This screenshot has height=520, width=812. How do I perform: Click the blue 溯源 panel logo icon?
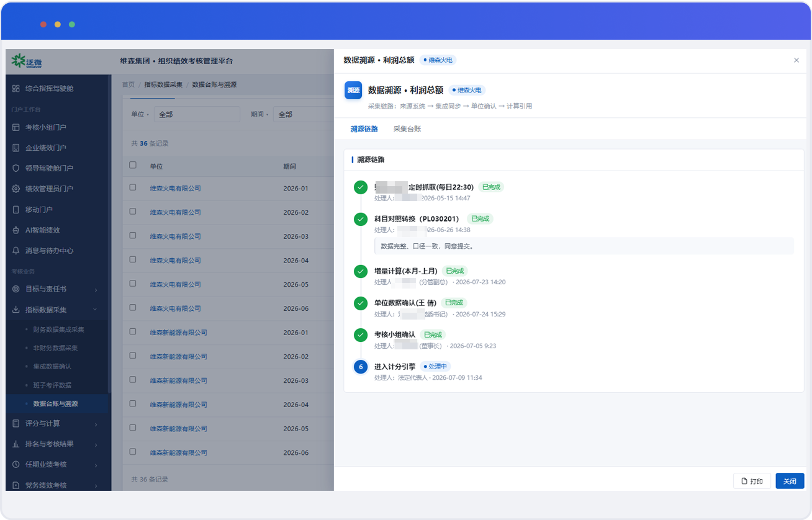353,91
